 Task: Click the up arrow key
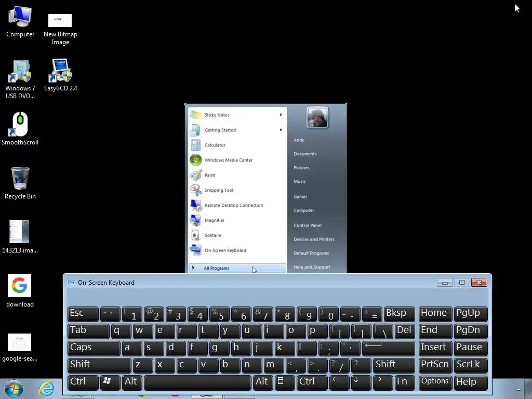[x=361, y=365]
